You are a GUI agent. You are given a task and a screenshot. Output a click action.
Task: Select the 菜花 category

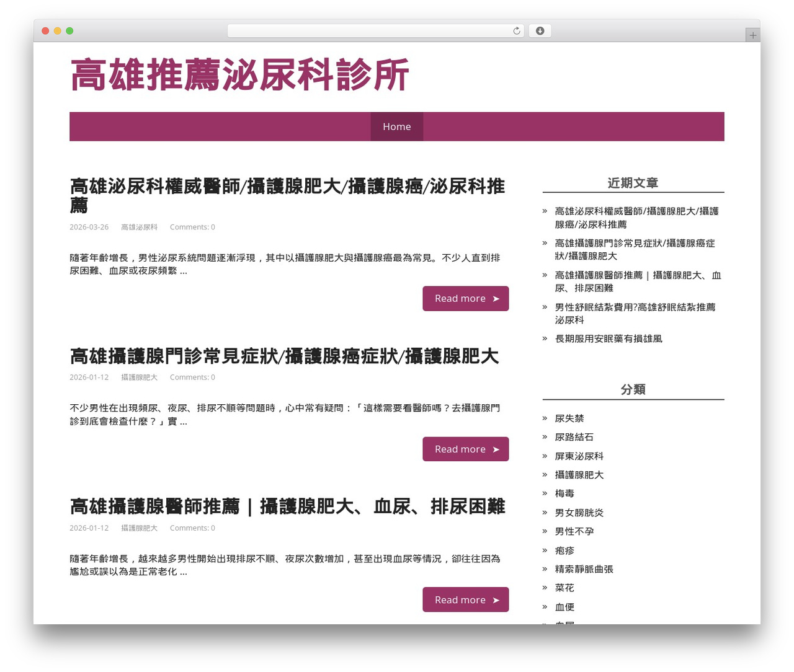564,588
